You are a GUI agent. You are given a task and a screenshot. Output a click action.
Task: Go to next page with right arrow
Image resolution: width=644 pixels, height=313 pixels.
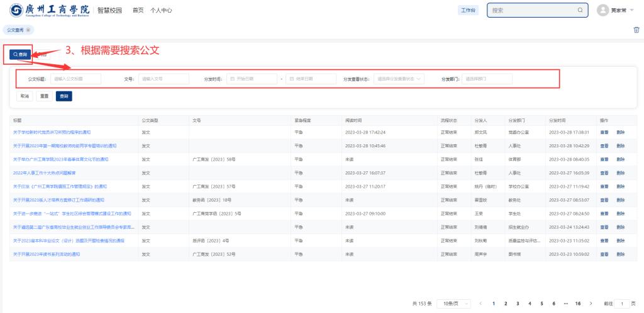point(591,303)
